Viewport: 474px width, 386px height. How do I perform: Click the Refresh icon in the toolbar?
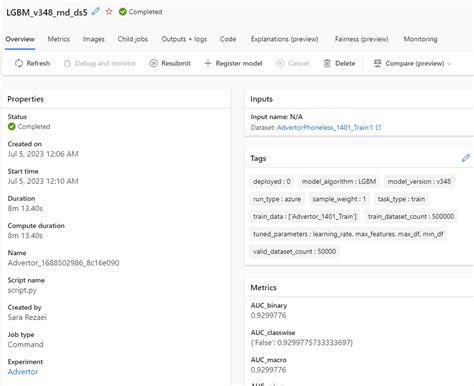point(19,63)
